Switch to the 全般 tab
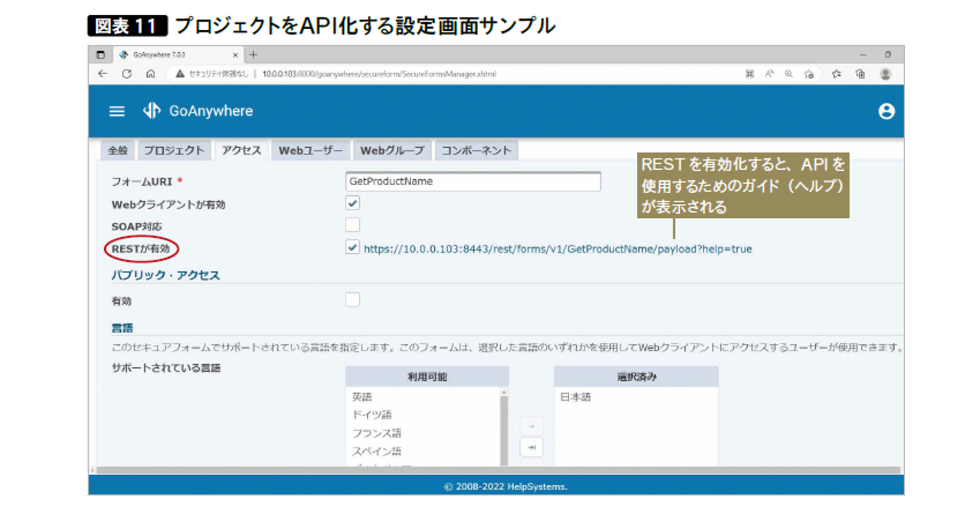Screen dimensions: 980x514 pyautogui.click(x=118, y=150)
